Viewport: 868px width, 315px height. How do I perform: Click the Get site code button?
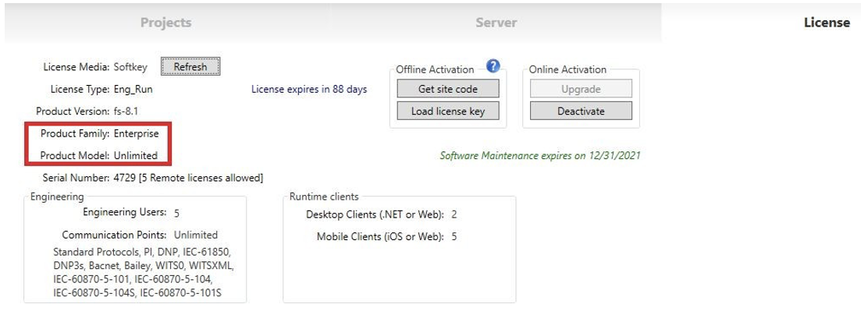[x=447, y=89]
